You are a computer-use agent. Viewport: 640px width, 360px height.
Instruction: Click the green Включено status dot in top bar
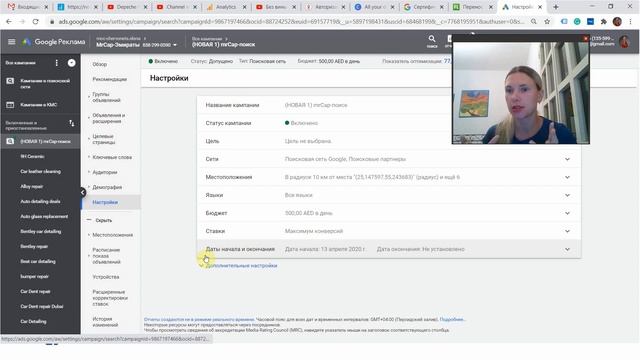pos(151,61)
